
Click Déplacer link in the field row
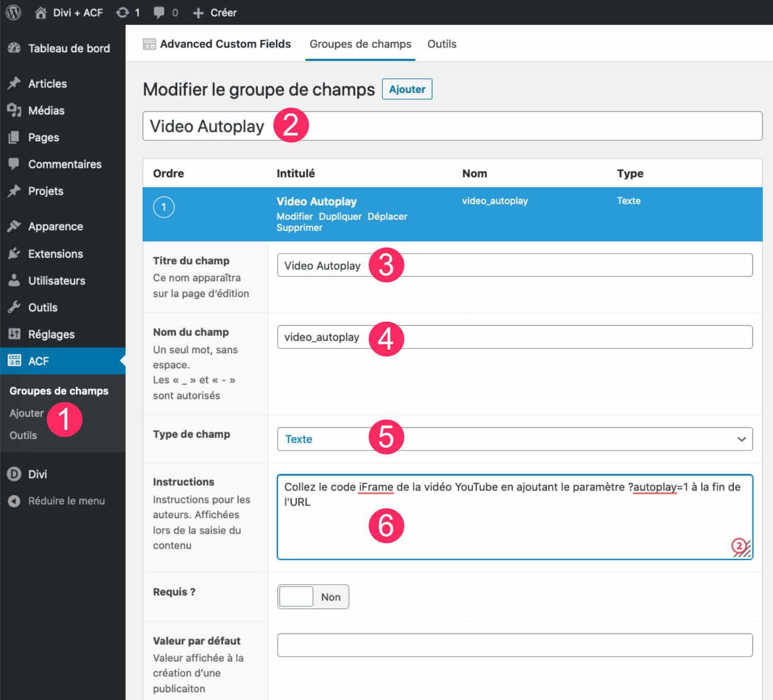(x=388, y=216)
